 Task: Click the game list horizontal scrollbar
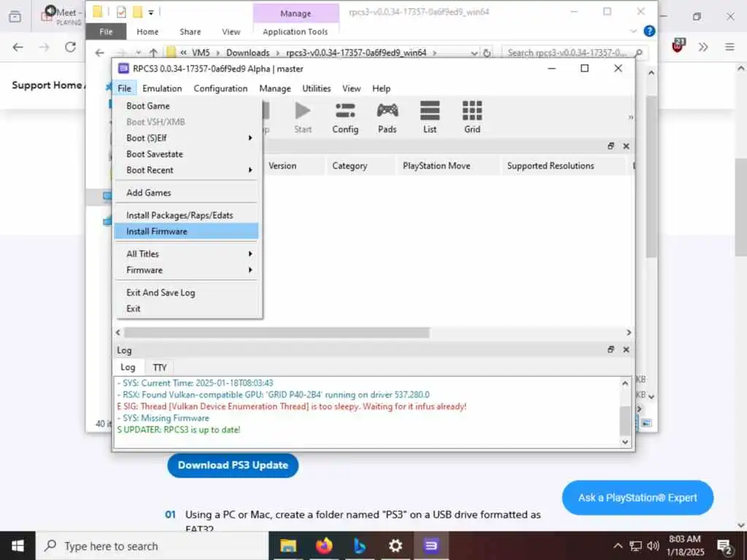click(x=276, y=332)
